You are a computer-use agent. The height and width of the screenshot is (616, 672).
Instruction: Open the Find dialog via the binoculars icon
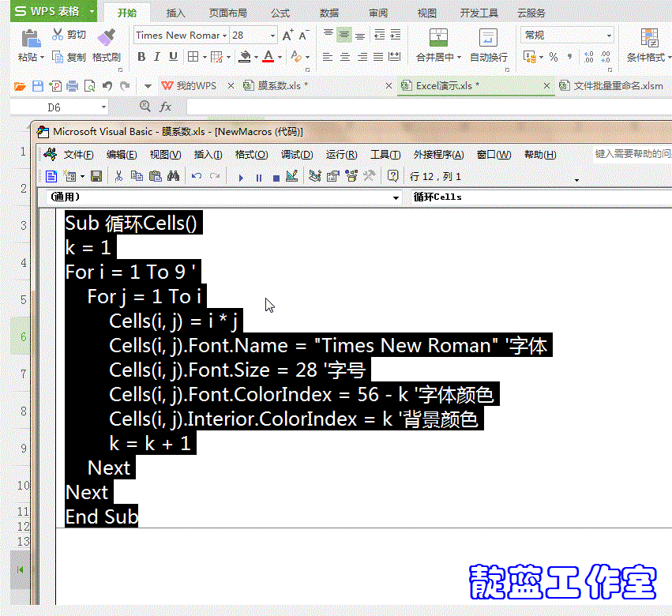[x=173, y=175]
